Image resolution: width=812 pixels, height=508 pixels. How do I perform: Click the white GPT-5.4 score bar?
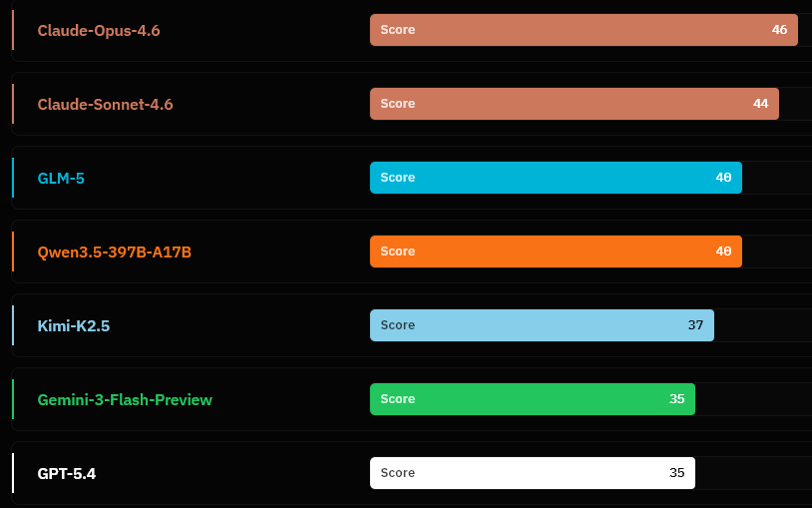pyautogui.click(x=533, y=473)
